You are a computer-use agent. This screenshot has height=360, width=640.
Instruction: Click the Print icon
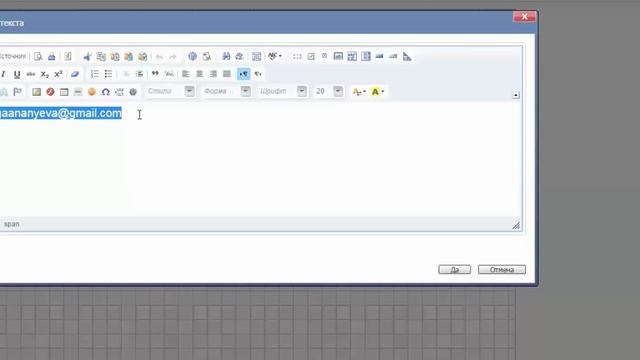click(x=51, y=56)
